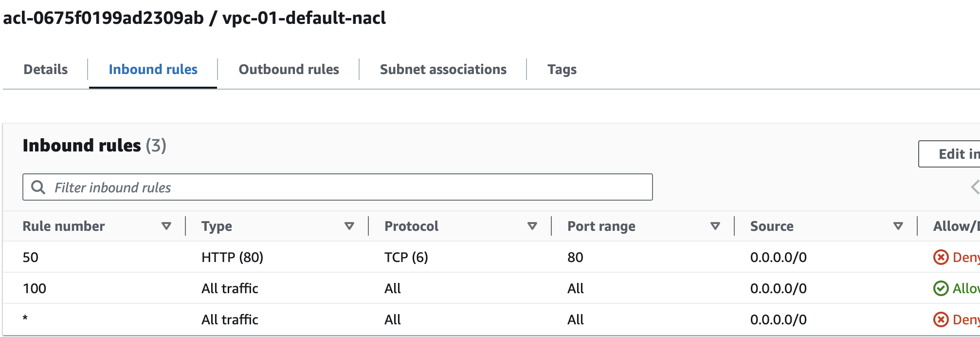Select the Inbound rules tab
Viewport: 980px width, 337px height.
153,70
